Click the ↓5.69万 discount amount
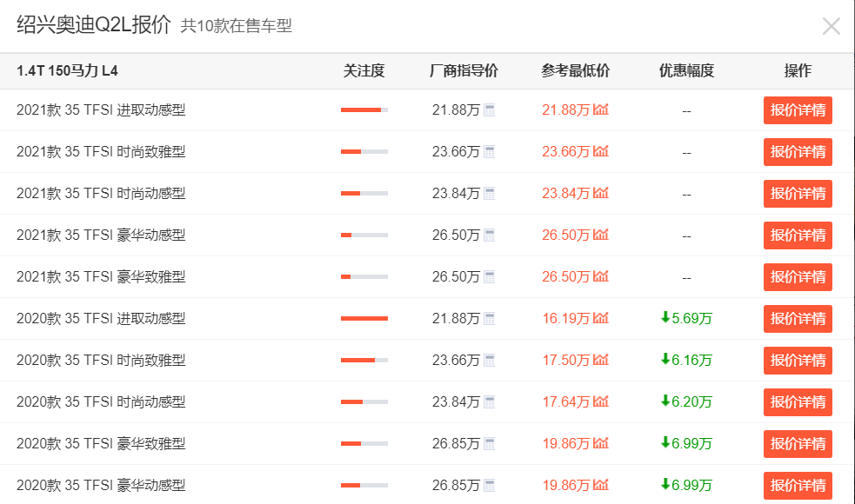This screenshot has height=504, width=855. 686,319
